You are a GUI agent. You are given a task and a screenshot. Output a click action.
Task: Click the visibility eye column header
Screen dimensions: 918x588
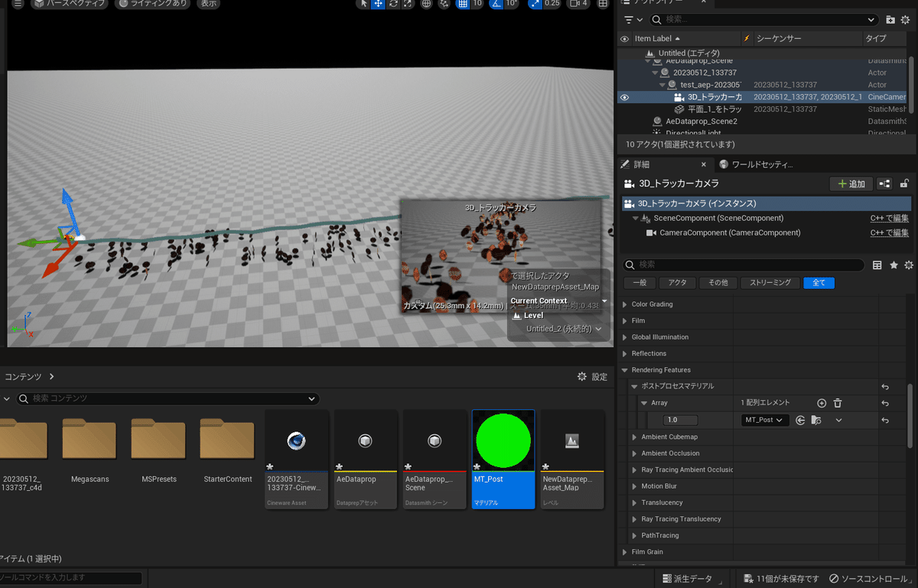click(625, 38)
